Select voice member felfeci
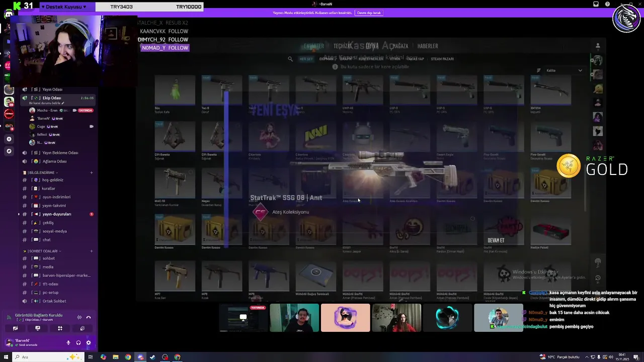The image size is (644, 362). click(x=62, y=134)
